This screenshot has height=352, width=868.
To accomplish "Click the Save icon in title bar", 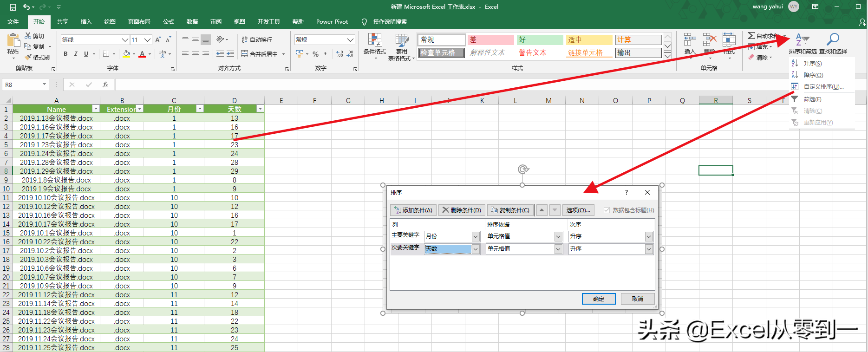I will pos(13,7).
